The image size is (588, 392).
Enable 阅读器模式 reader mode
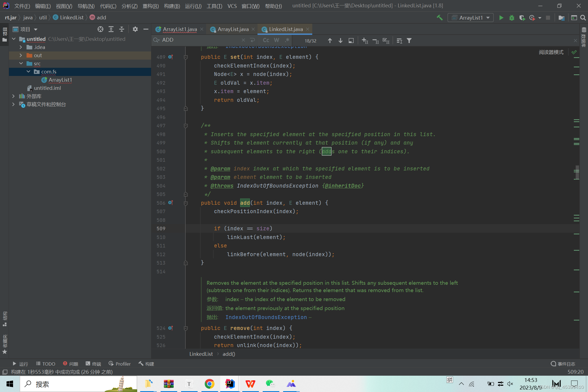point(551,52)
